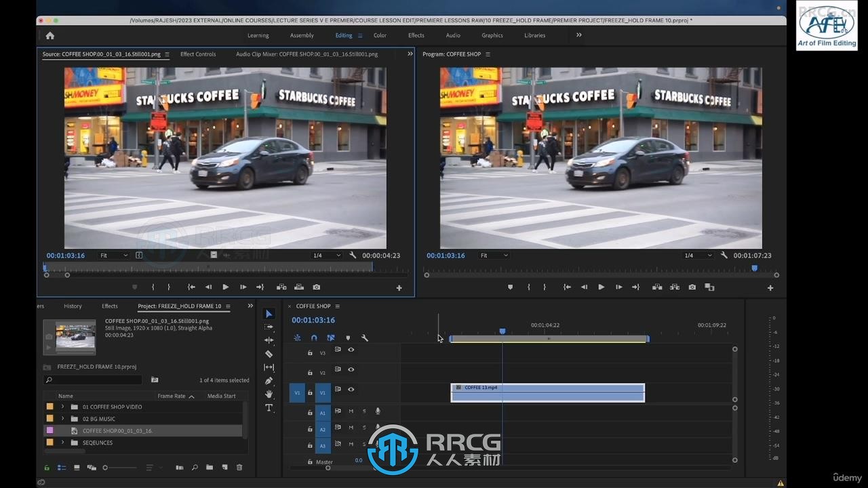Toggle Linked Selection in timeline
868x488 pixels.
pyautogui.click(x=331, y=338)
